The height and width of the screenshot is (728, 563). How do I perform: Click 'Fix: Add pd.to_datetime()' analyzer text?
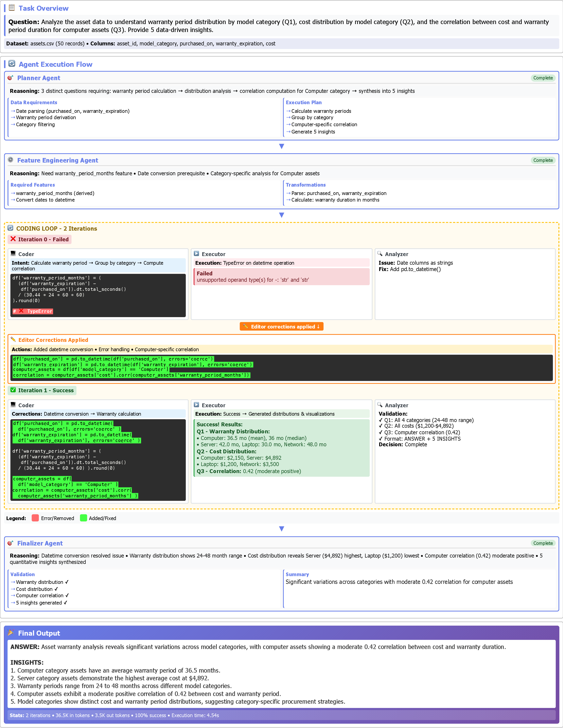click(x=410, y=269)
